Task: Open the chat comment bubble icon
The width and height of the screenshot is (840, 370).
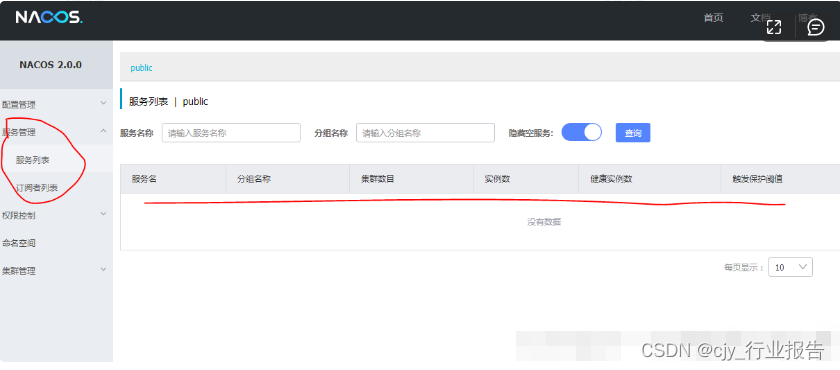Action: (x=815, y=27)
